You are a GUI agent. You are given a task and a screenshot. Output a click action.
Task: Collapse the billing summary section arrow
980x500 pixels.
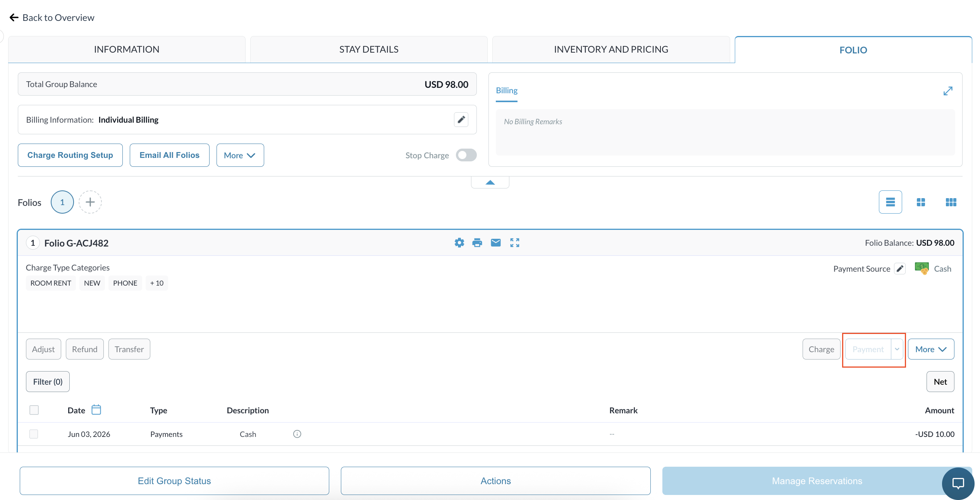pos(490,182)
